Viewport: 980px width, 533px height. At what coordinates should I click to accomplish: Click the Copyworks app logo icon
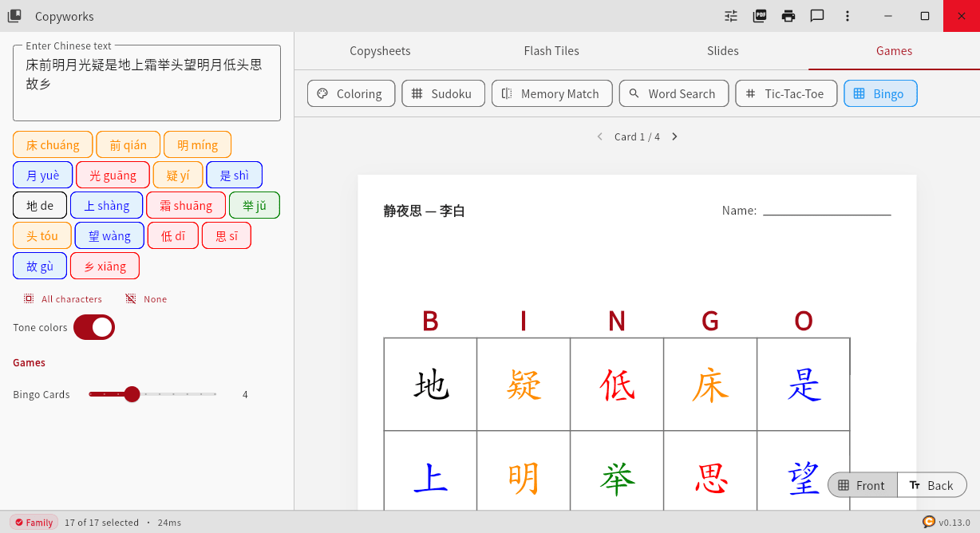point(14,16)
